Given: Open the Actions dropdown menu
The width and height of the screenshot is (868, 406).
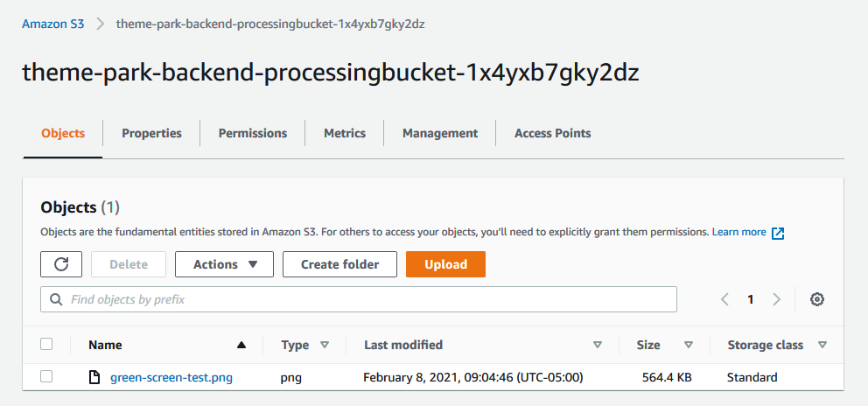Looking at the screenshot, I should click(x=224, y=264).
